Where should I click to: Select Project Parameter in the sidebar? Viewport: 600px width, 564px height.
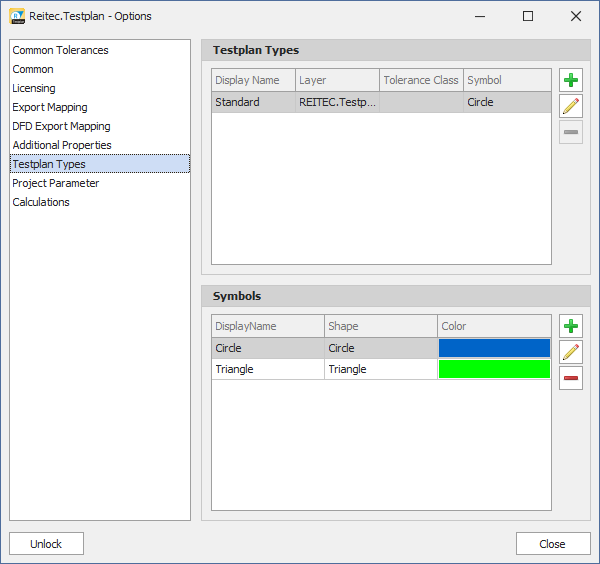(56, 183)
